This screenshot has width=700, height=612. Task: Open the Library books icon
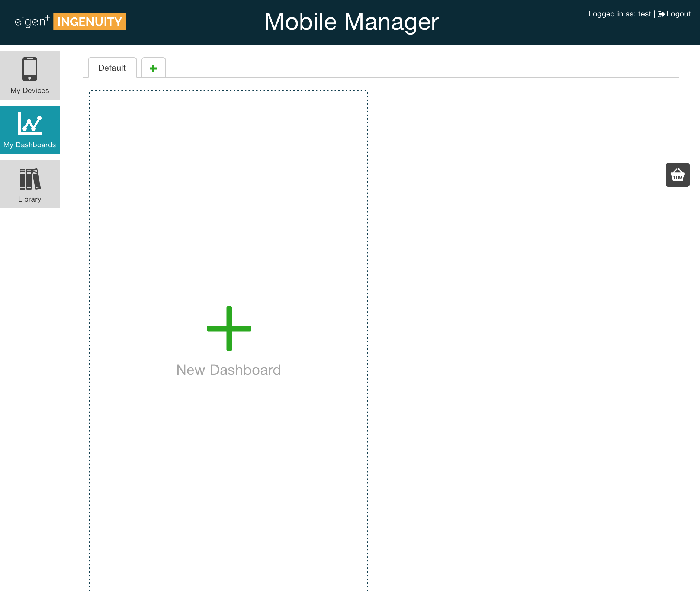click(x=30, y=179)
